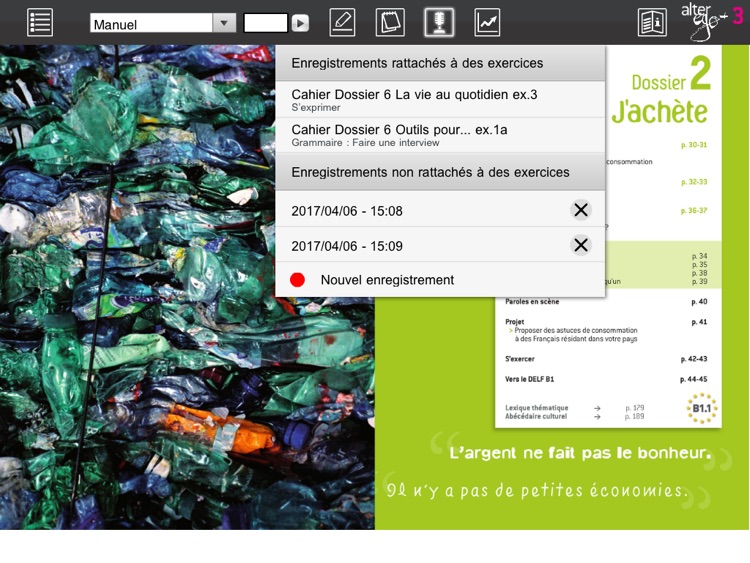Click the Dossier 2 J'achète title
This screenshot has width=750, height=563.
click(662, 90)
